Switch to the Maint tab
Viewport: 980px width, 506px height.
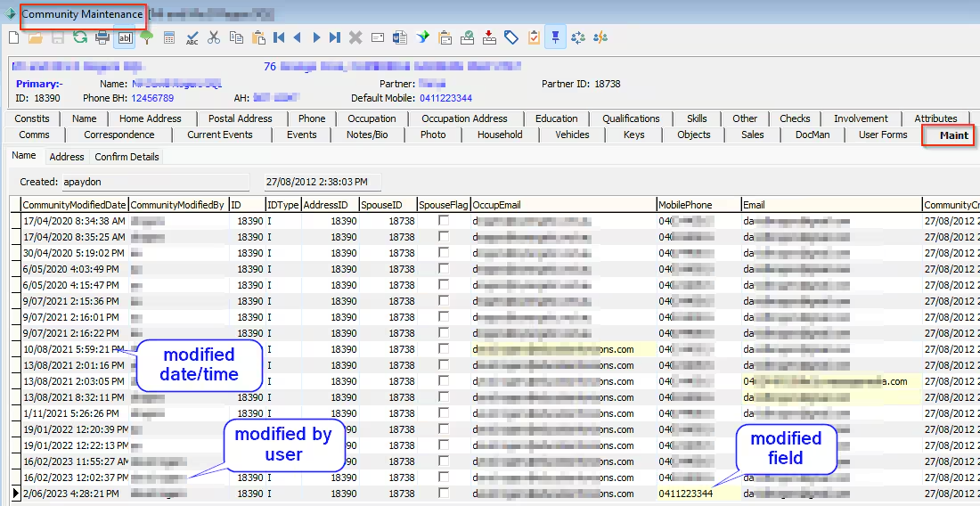coord(953,135)
